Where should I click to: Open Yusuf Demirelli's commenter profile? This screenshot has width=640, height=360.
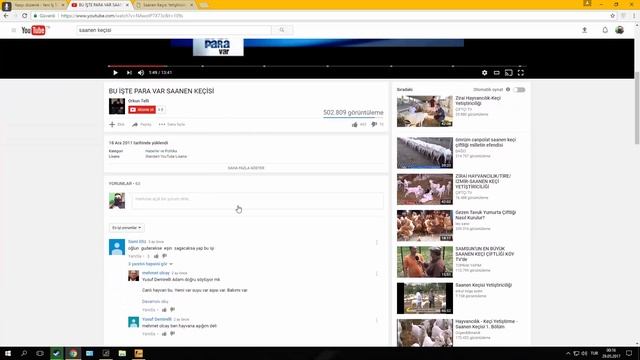pos(157,319)
